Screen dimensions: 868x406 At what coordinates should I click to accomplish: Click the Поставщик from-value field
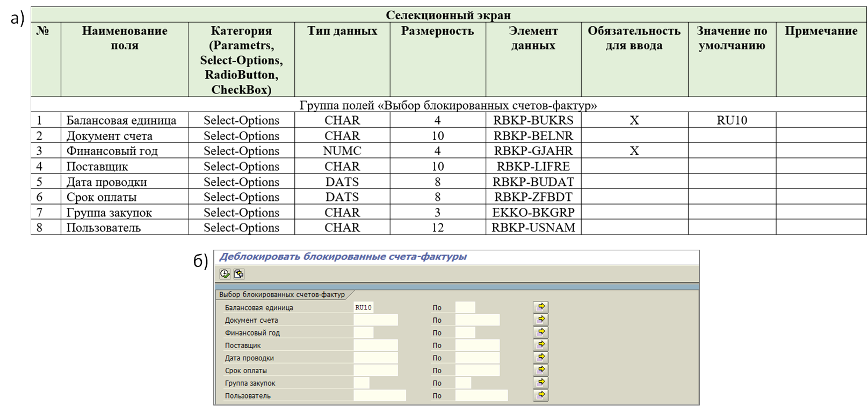(x=375, y=345)
